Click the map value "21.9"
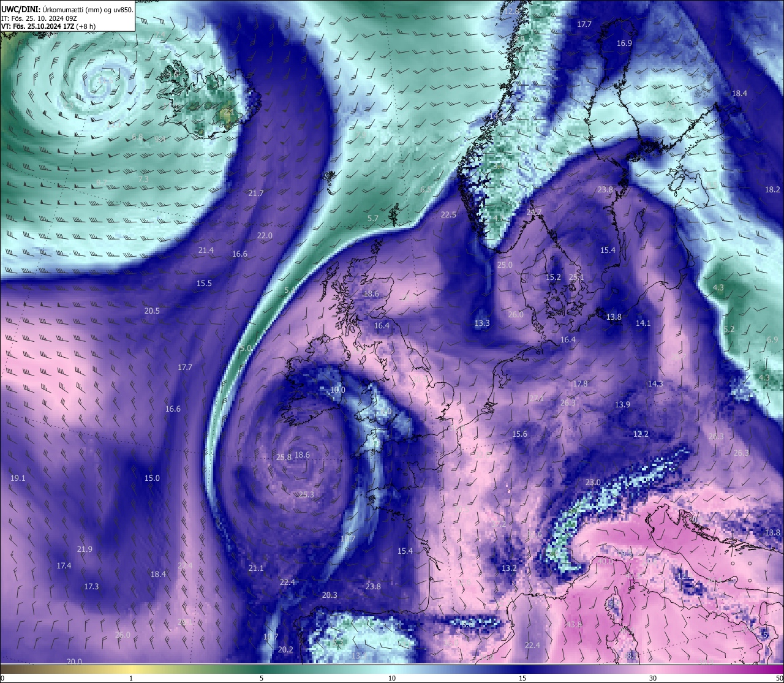 click(x=85, y=549)
